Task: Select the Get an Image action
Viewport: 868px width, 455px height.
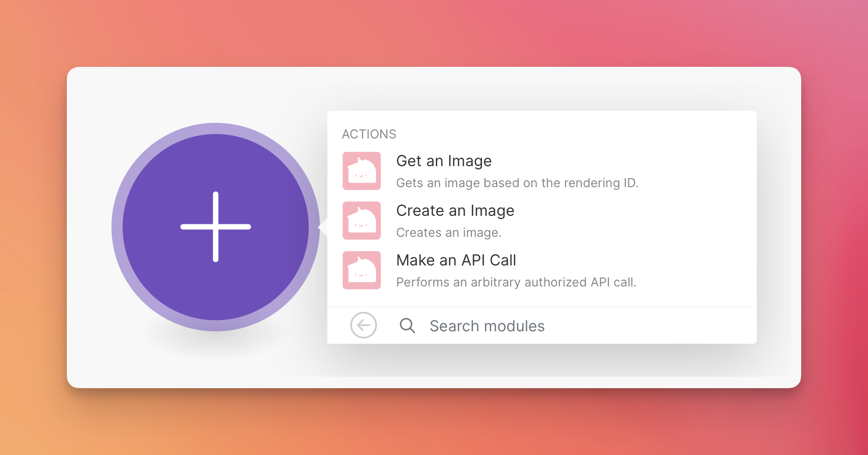Action: 542,171
